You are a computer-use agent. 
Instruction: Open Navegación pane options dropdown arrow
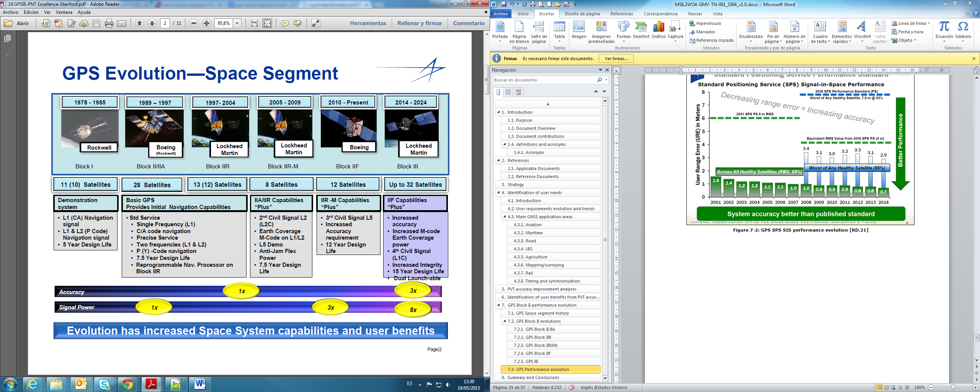tap(600, 70)
